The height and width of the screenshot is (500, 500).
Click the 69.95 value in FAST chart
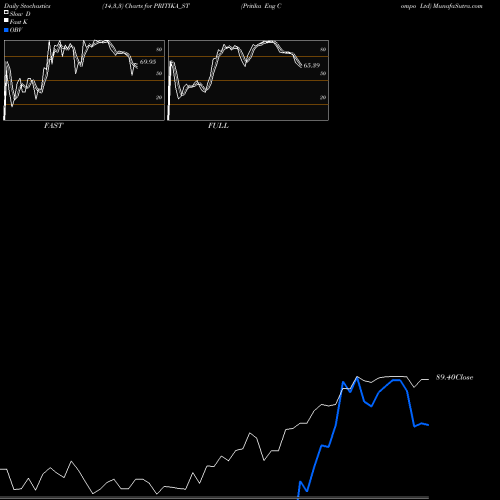pos(148,62)
